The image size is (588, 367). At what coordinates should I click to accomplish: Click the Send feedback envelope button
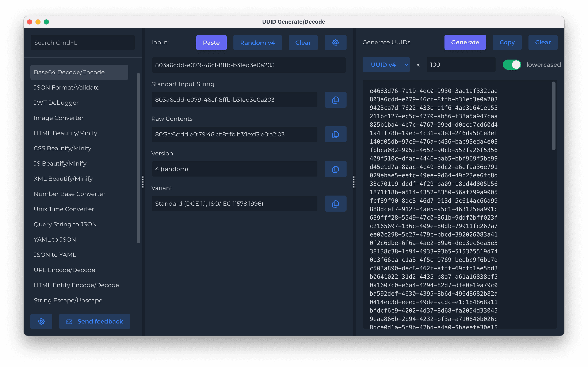pos(94,321)
